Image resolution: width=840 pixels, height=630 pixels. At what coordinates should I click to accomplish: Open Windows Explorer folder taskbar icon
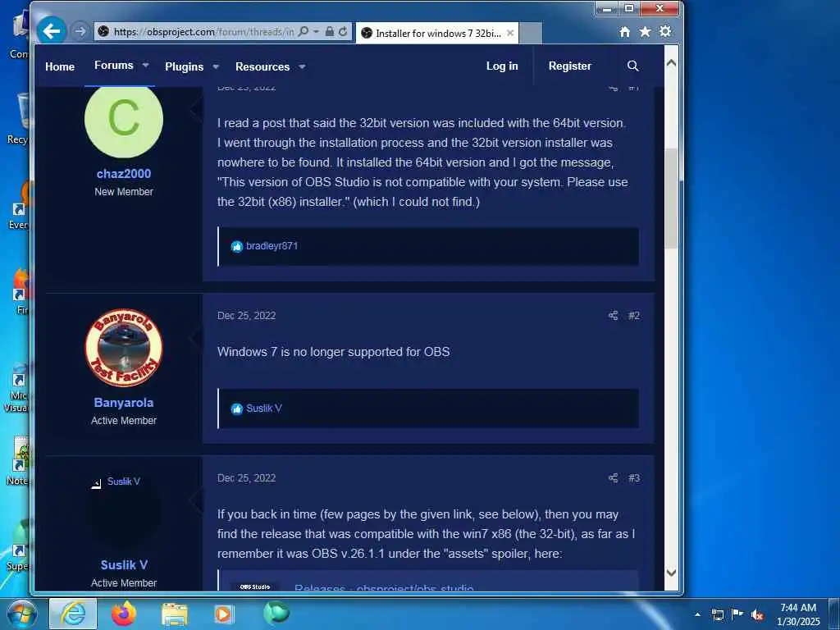click(175, 614)
